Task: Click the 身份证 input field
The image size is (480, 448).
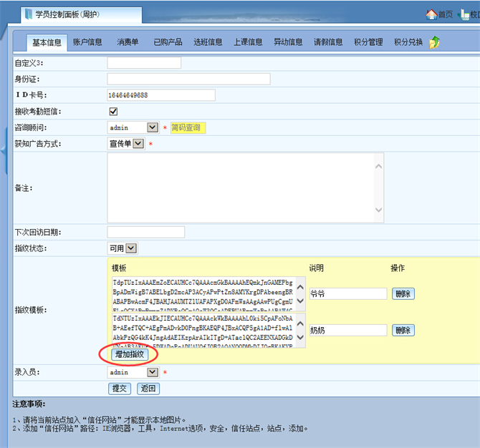Action: pos(188,79)
